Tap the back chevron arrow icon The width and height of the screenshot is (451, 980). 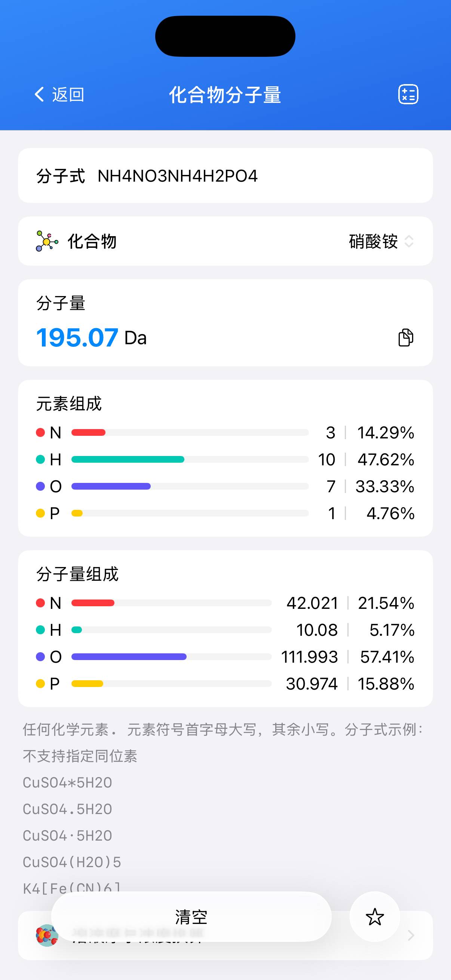click(39, 94)
